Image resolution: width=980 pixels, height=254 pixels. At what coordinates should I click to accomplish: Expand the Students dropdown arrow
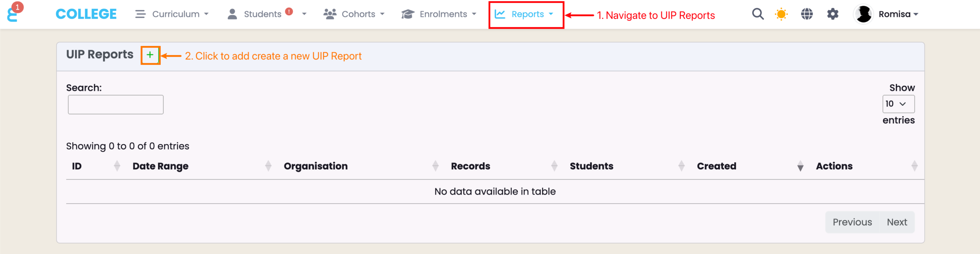pos(304,14)
